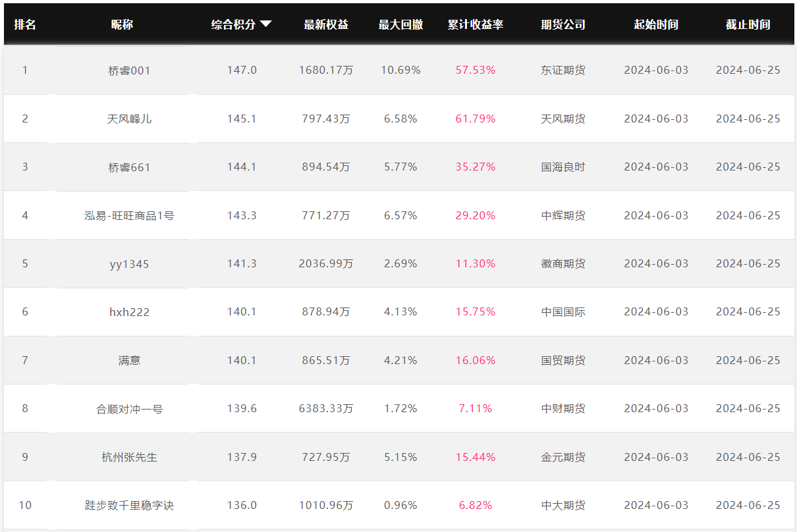The width and height of the screenshot is (797, 532).
Task: Select the score value 141.3
Action: coord(242,263)
